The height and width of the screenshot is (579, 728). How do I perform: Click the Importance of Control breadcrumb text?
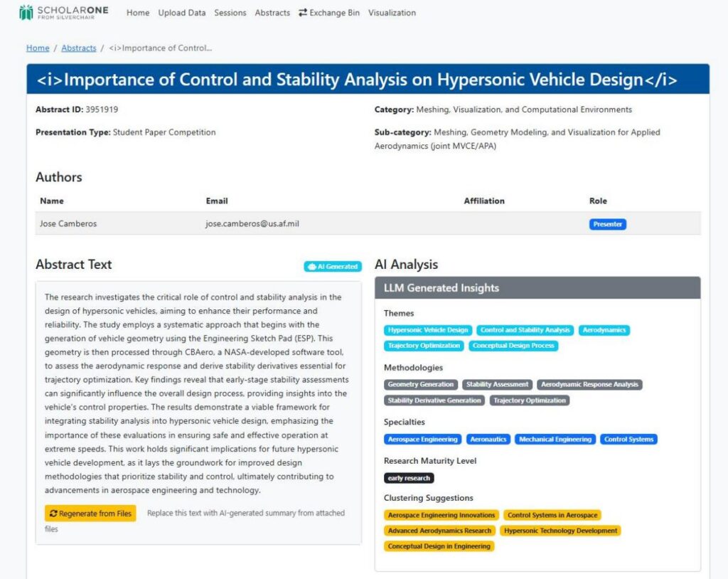coord(160,48)
